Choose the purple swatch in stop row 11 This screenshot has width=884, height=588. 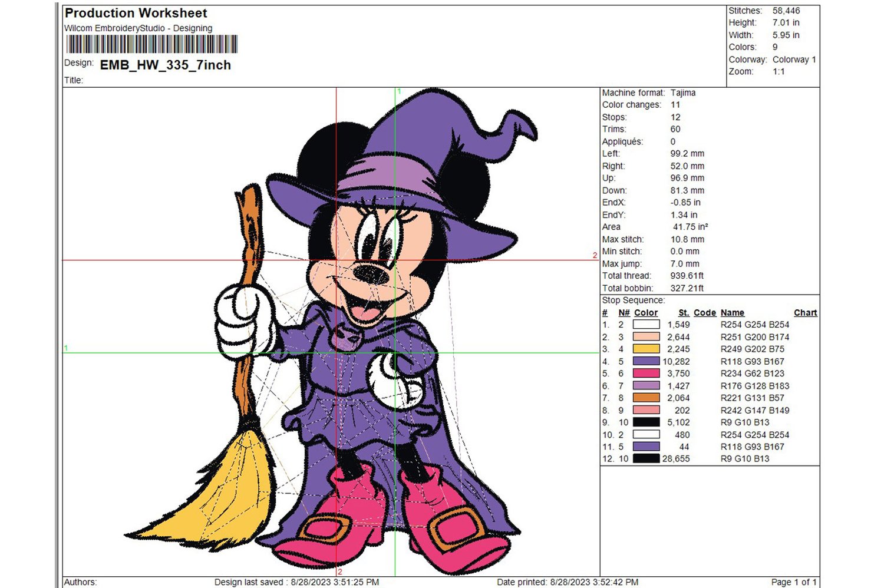coord(646,447)
